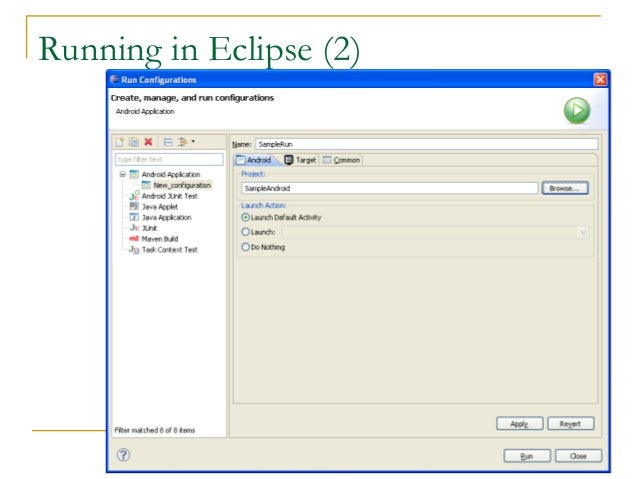Click the New launch configuration icon

point(120,142)
